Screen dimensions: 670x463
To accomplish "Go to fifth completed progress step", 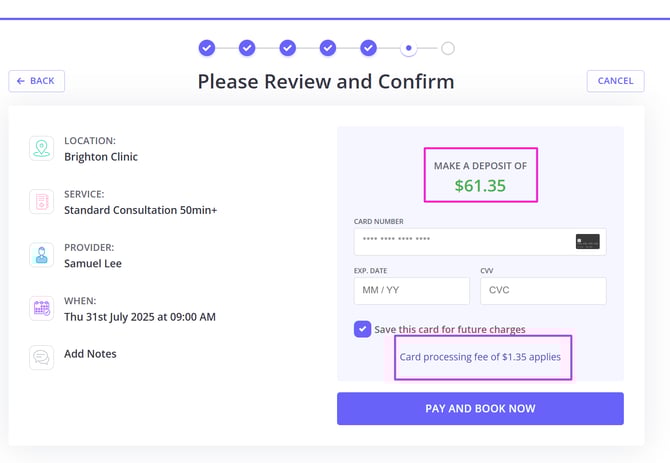I will 368,48.
